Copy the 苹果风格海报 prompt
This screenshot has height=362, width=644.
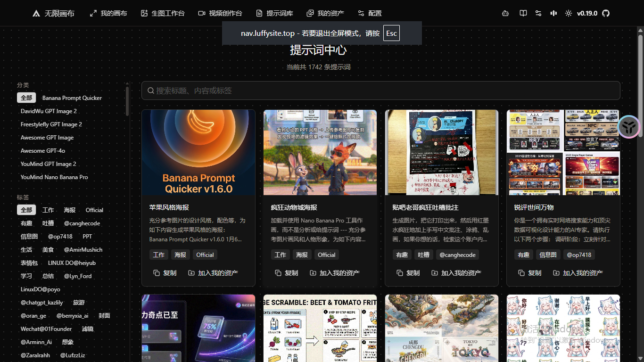(165, 273)
